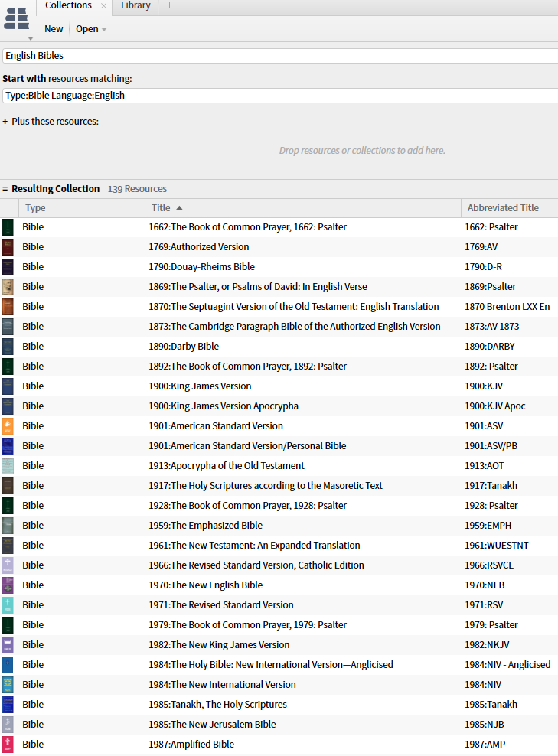Screen dimensions: 558x756
Task: Click abbreviated title 1873:AV 1873
Action: click(492, 327)
